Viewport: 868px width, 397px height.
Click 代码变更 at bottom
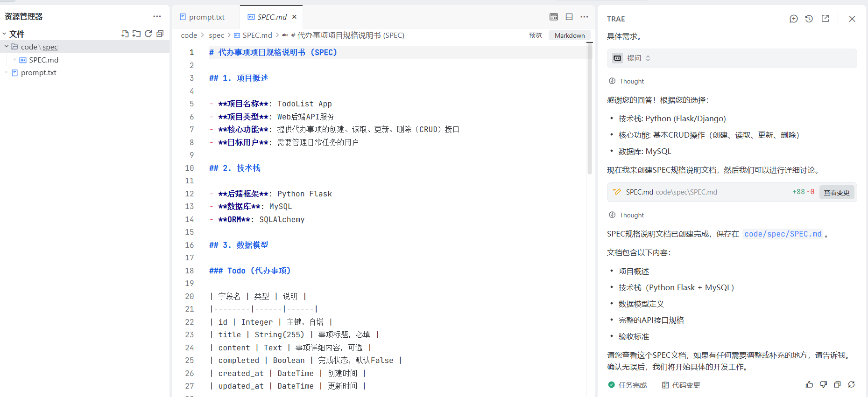(681, 385)
